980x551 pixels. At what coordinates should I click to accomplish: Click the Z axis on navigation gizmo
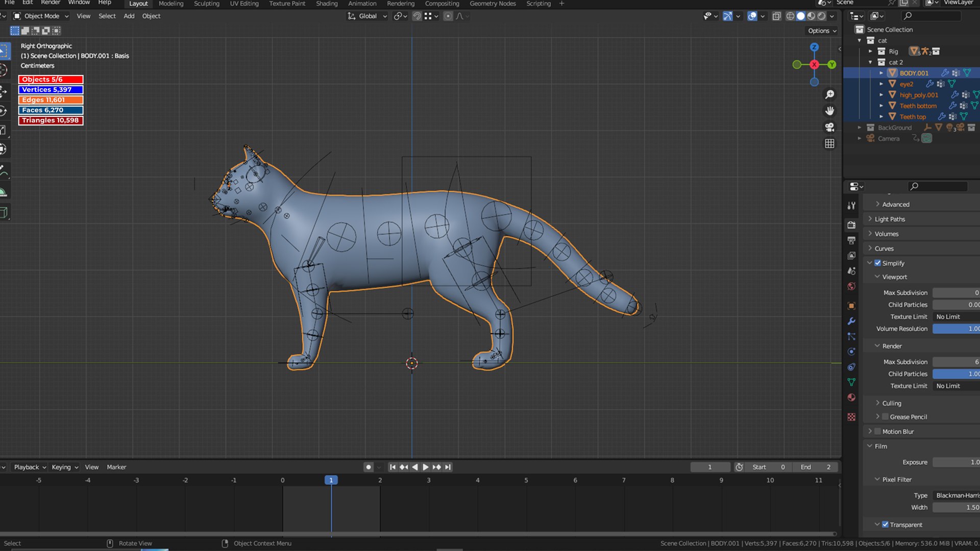coord(814,47)
